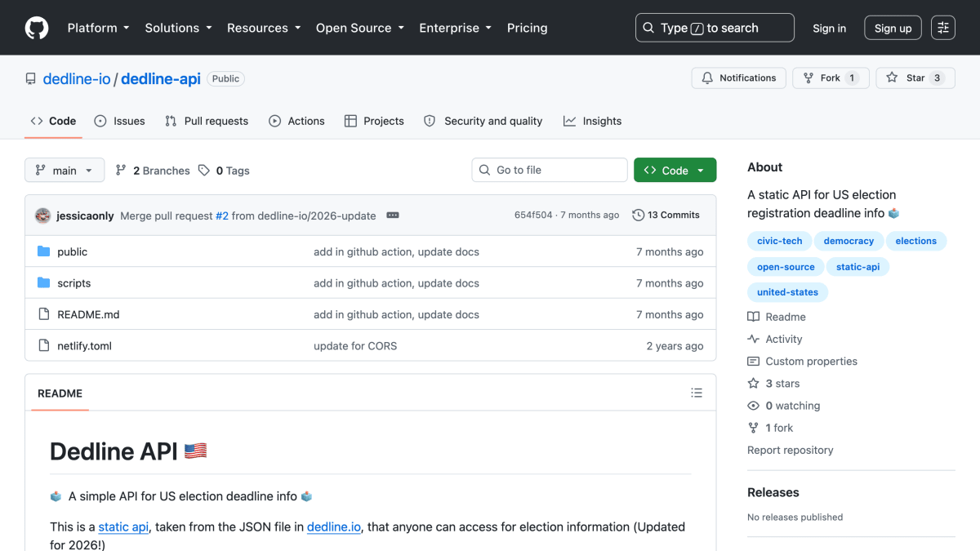This screenshot has width=980, height=551.
Task: View the 2 Branches link
Action: click(x=153, y=171)
